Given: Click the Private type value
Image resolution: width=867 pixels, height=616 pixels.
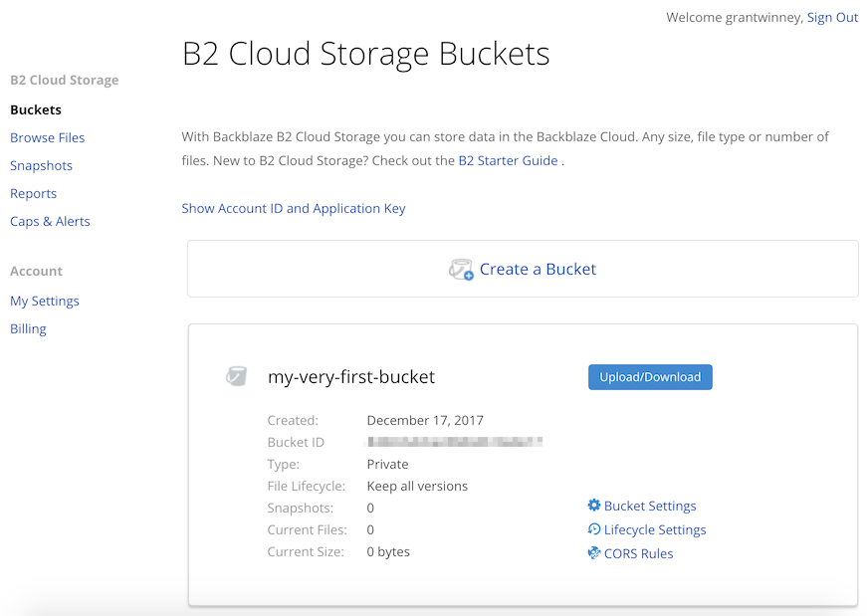Looking at the screenshot, I should 387,464.
